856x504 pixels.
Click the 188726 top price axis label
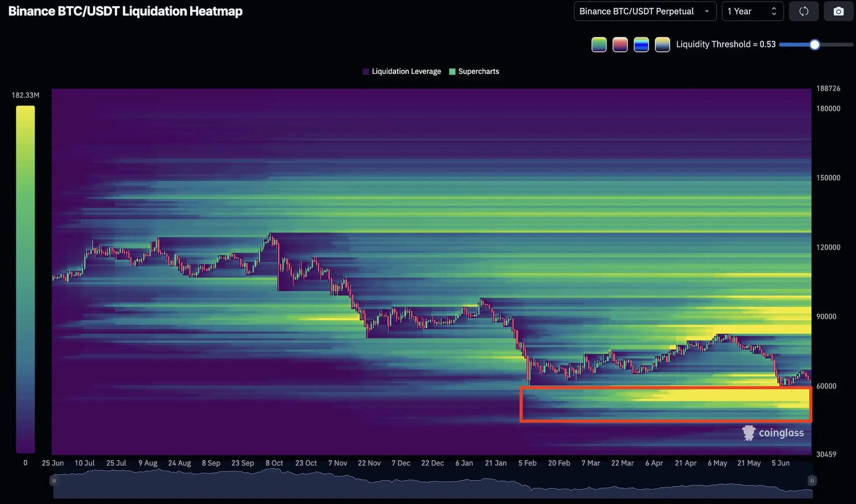(x=828, y=89)
